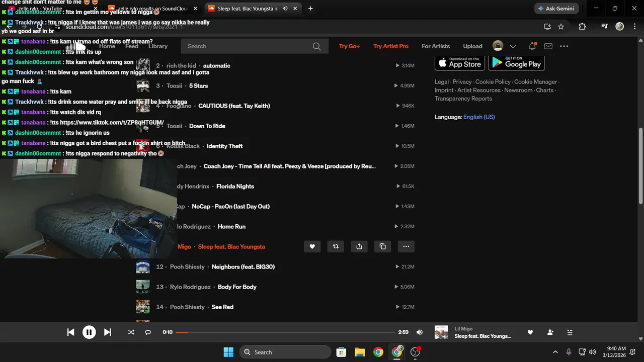Open install app icon in address bar
644x362 pixels.
[x=547, y=27]
